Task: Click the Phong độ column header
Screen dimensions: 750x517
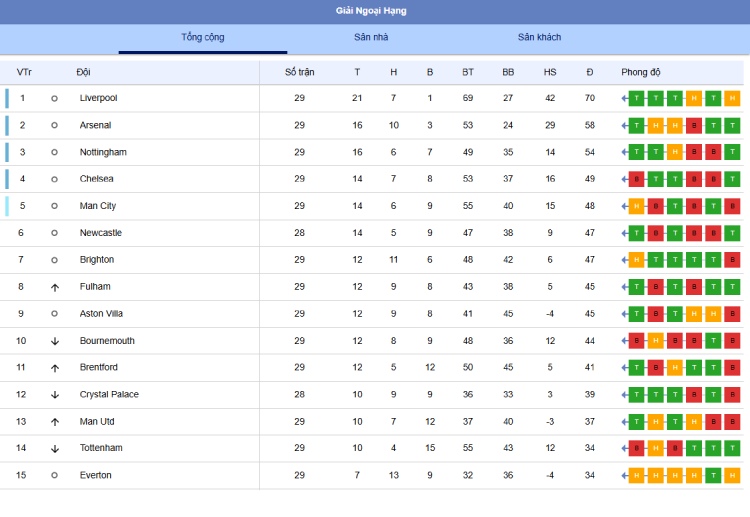Action: click(641, 72)
